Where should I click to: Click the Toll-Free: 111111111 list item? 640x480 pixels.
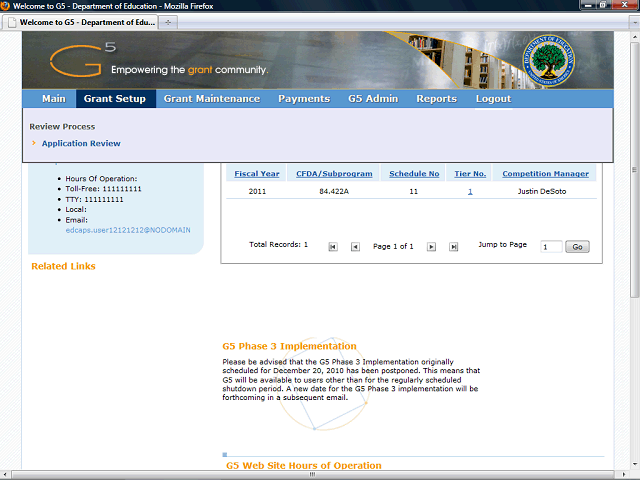click(x=103, y=189)
